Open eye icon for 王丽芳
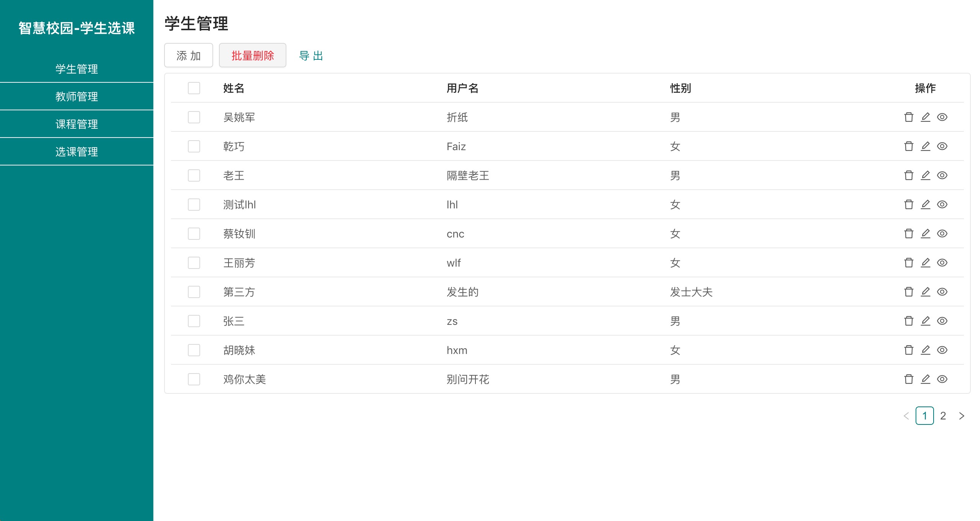Image resolution: width=980 pixels, height=521 pixels. tap(942, 263)
